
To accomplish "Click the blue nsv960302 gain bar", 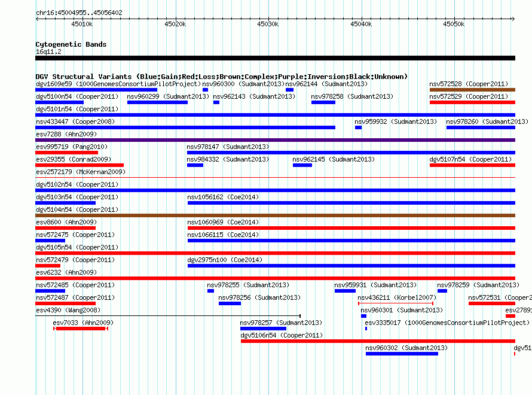I will (x=402, y=354).
